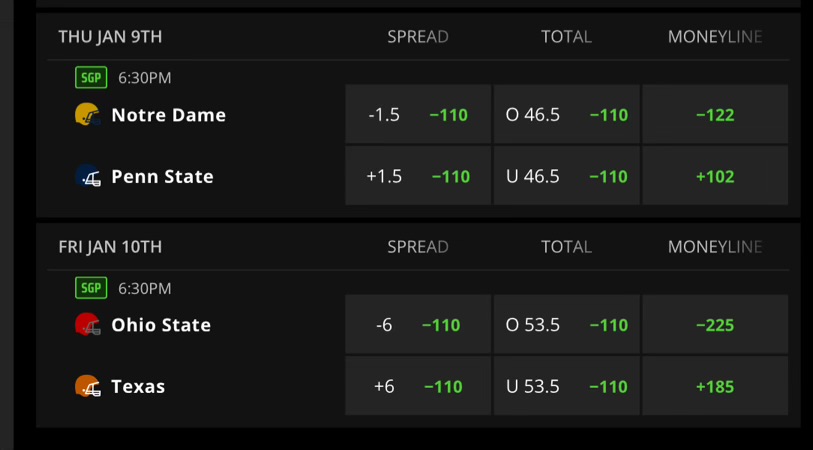Select Ohio State -6 spread bet
The image size is (813, 450).
418,325
